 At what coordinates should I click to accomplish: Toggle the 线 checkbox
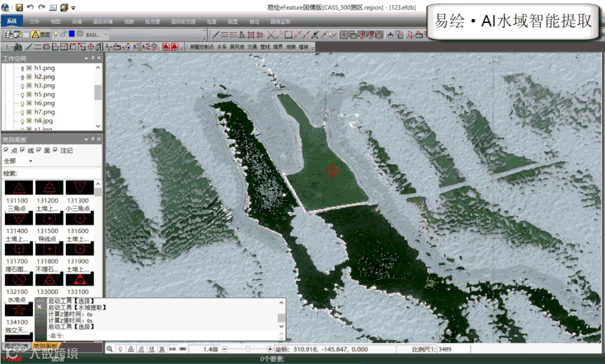(22, 150)
